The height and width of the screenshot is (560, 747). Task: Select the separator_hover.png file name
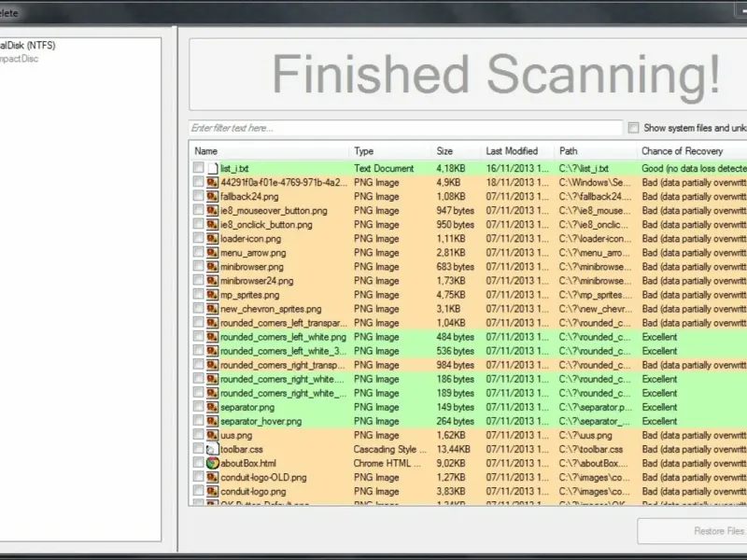point(261,421)
